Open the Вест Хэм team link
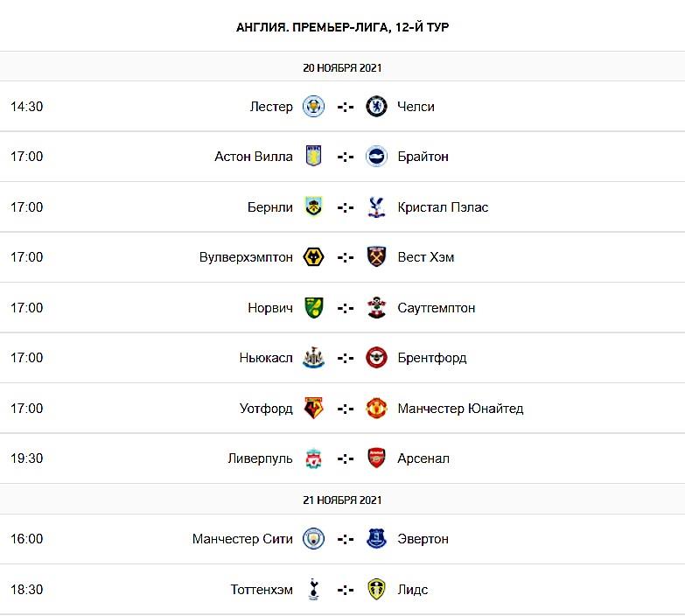Image resolution: width=685 pixels, height=616 pixels. [426, 257]
